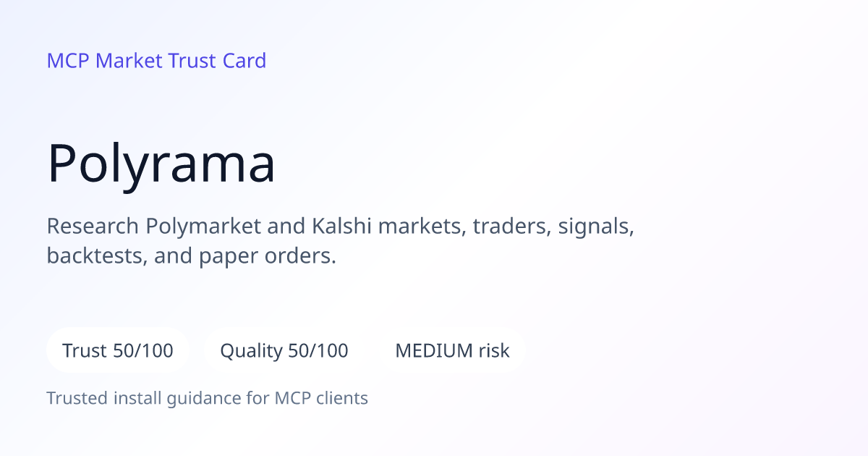Click the words install guidance in footer
Image resolution: width=868 pixels, height=456 pixels.
180,398
